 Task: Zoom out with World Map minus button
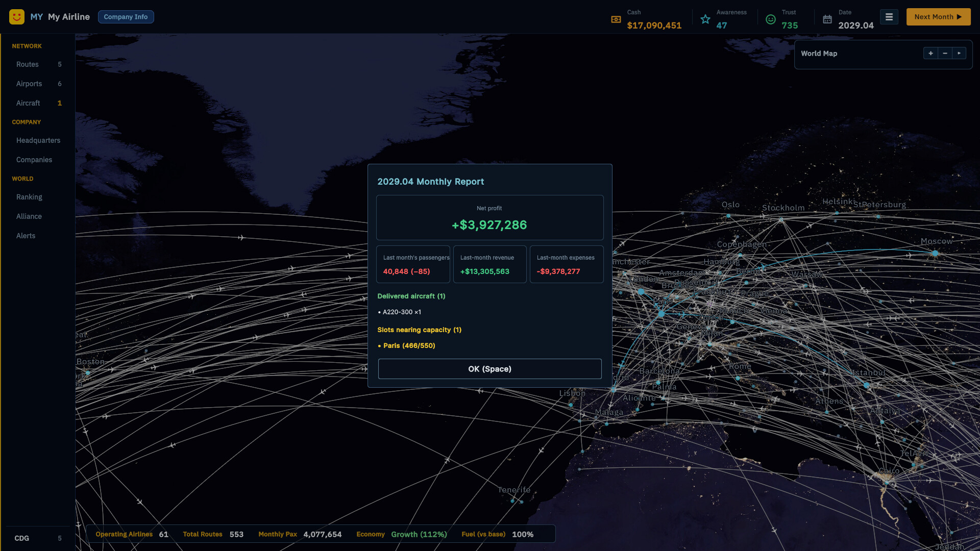pyautogui.click(x=945, y=53)
